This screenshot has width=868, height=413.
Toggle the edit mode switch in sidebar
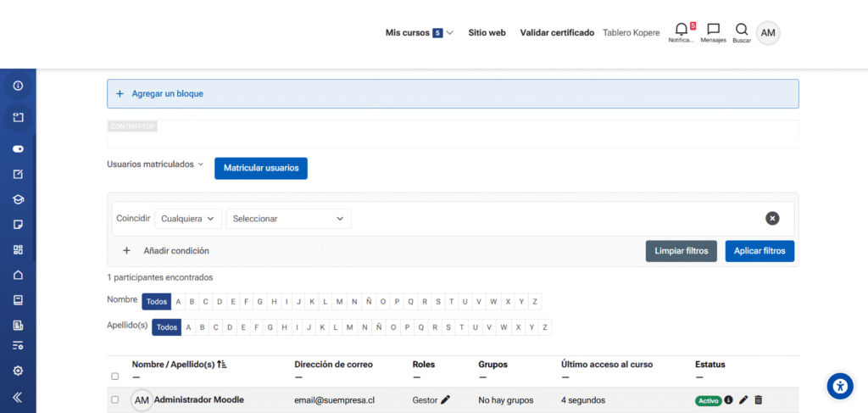[18, 149]
